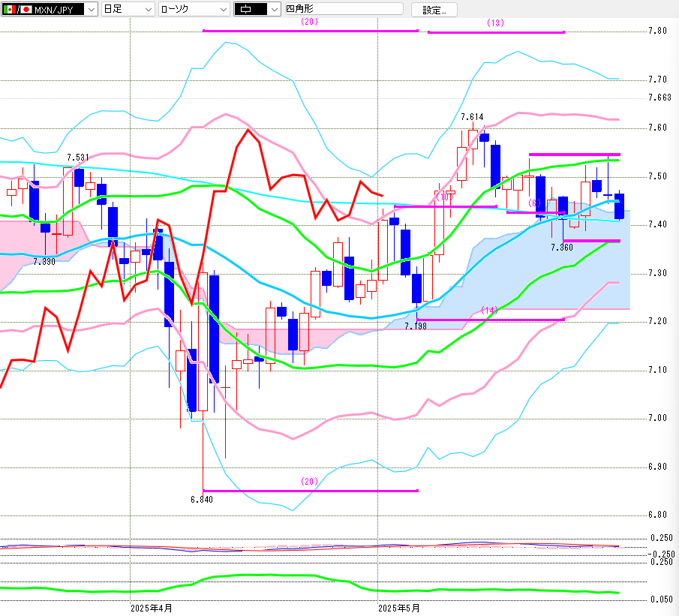Click the (13) period label

click(495, 23)
